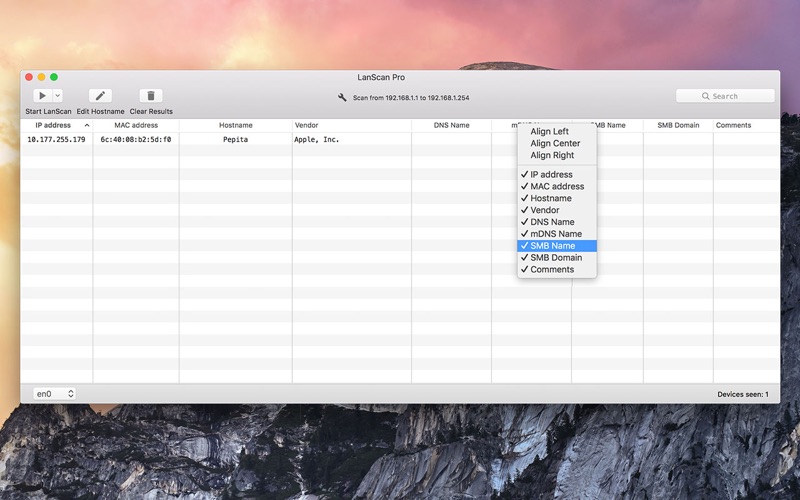Choose Align Center from context menu

click(x=554, y=144)
